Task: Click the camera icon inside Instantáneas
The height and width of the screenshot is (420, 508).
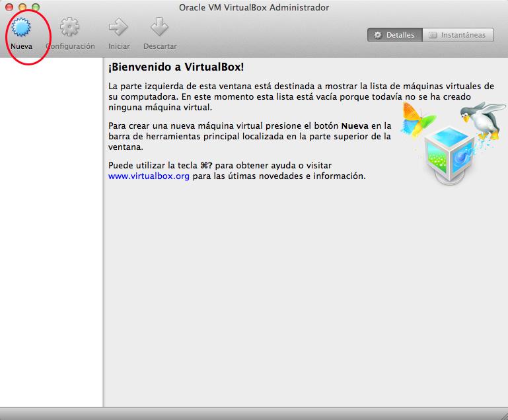Action: [432, 35]
